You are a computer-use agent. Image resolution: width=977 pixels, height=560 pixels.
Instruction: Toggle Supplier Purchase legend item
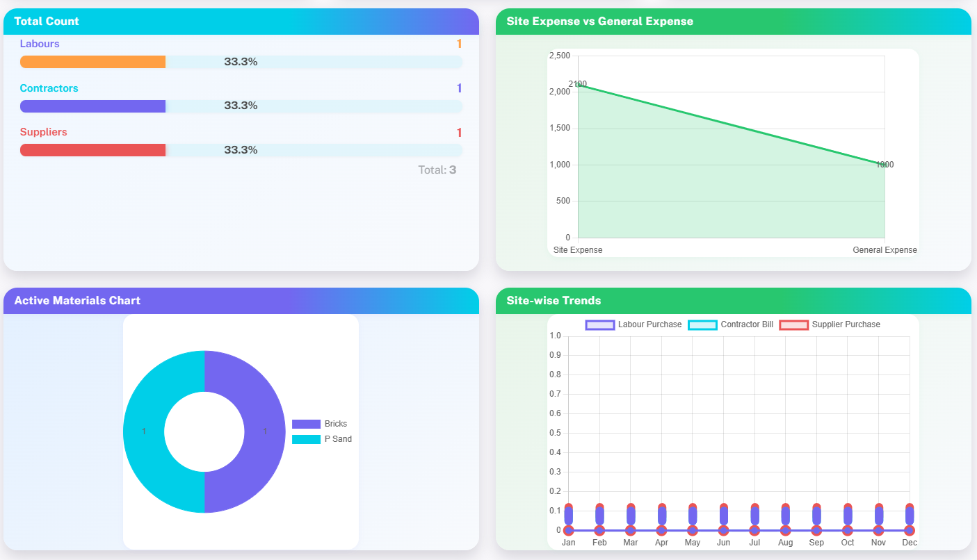830,324
